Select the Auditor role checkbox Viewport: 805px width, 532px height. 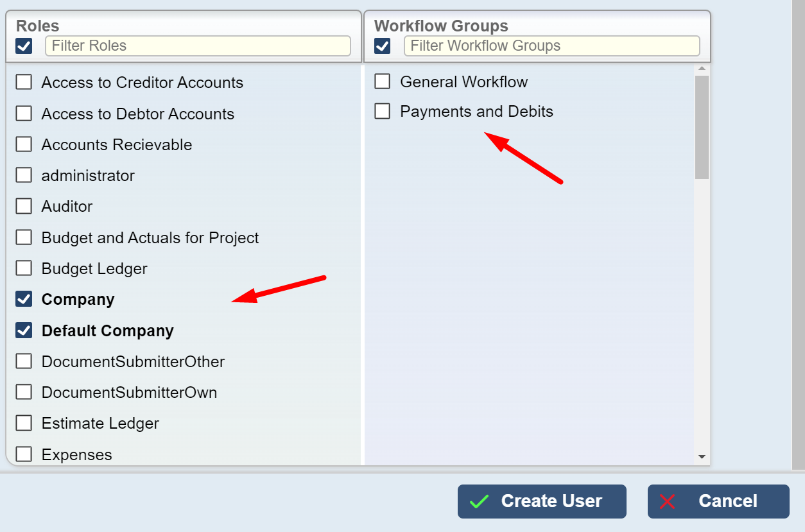coord(24,206)
